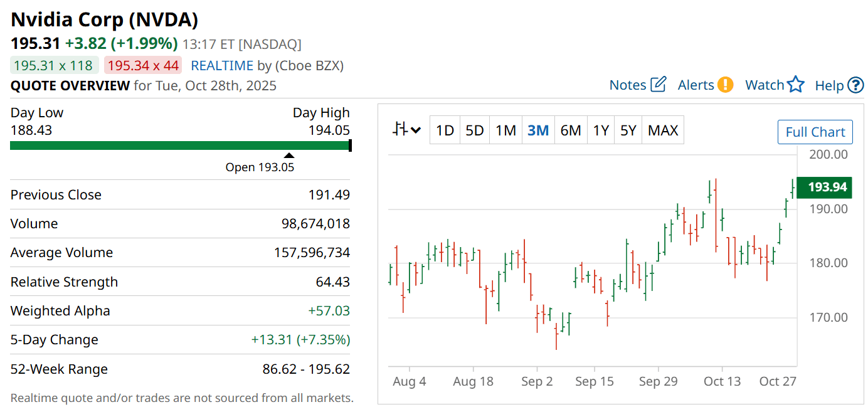
Task: Show the MAX chart range
Action: click(663, 130)
